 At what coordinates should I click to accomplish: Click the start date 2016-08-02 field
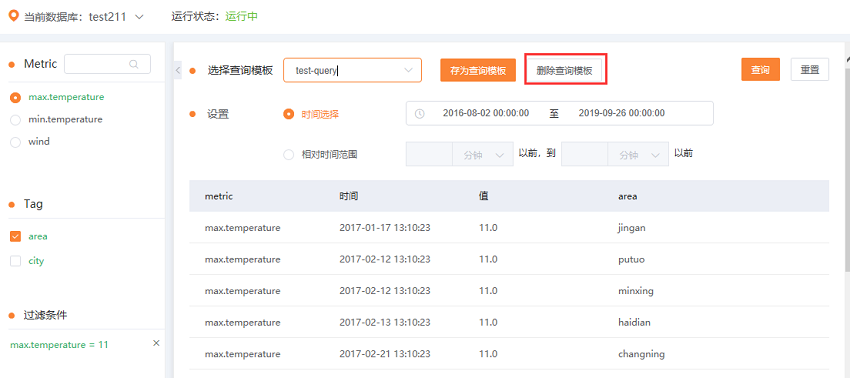[486, 113]
